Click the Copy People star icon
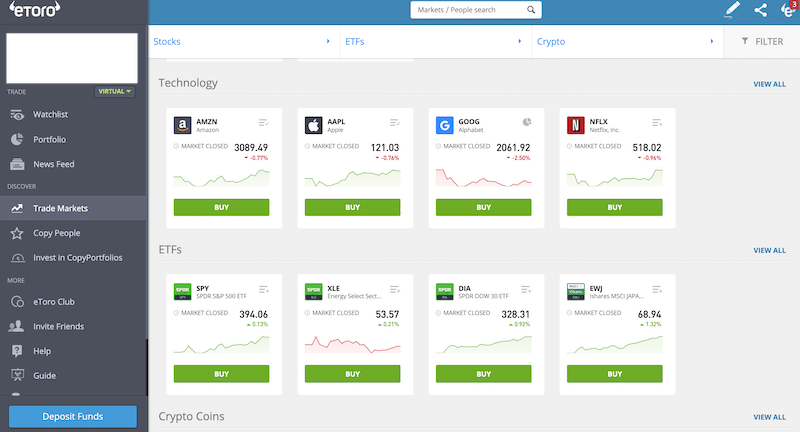 tap(17, 233)
